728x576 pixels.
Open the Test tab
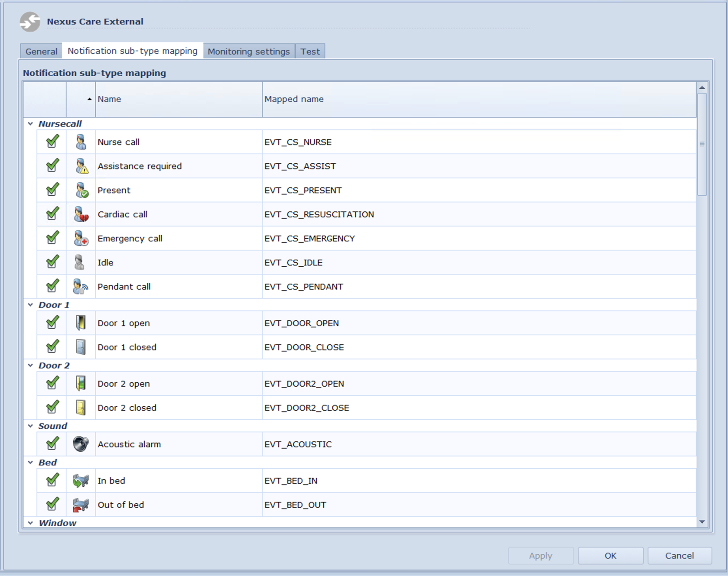tap(310, 51)
